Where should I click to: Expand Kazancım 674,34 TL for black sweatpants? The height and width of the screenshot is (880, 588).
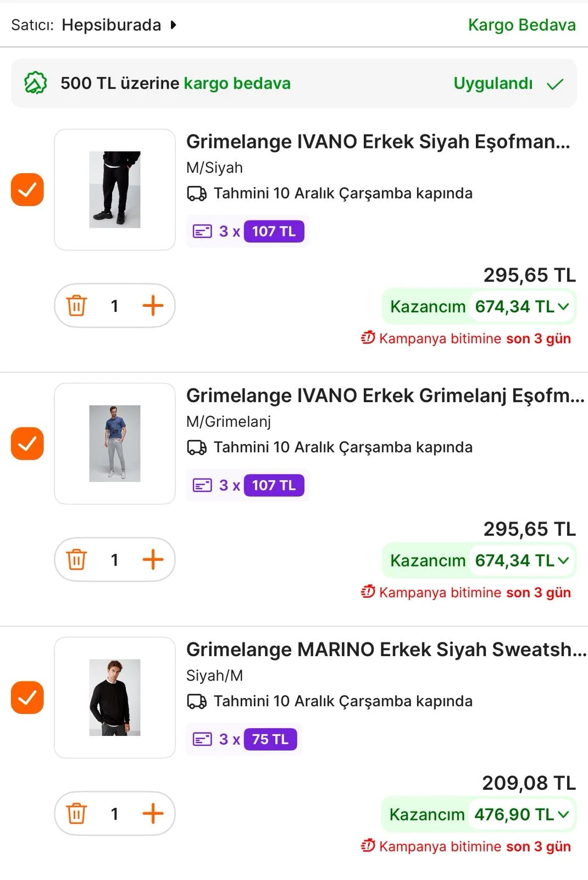coord(479,307)
